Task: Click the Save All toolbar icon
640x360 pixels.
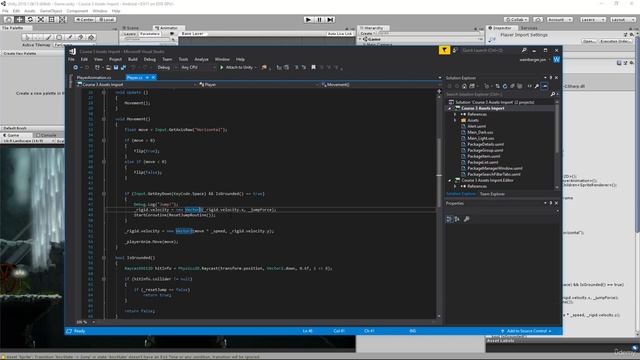Action: [x=123, y=67]
